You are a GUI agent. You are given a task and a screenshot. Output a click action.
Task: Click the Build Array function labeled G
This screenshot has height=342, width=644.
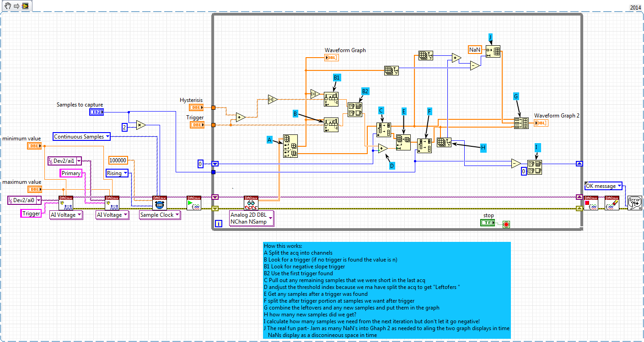521,123
